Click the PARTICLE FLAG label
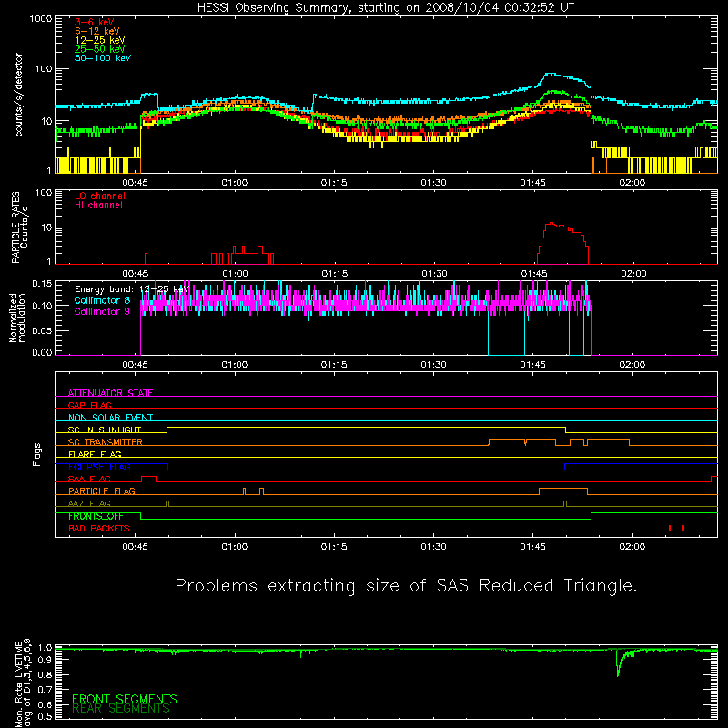The width and height of the screenshot is (728, 728). pos(102,491)
